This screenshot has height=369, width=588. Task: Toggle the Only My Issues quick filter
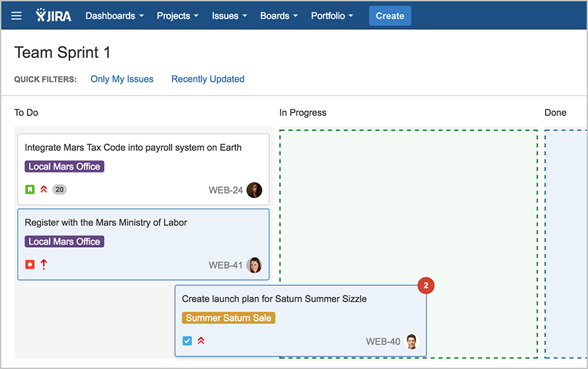click(x=122, y=79)
